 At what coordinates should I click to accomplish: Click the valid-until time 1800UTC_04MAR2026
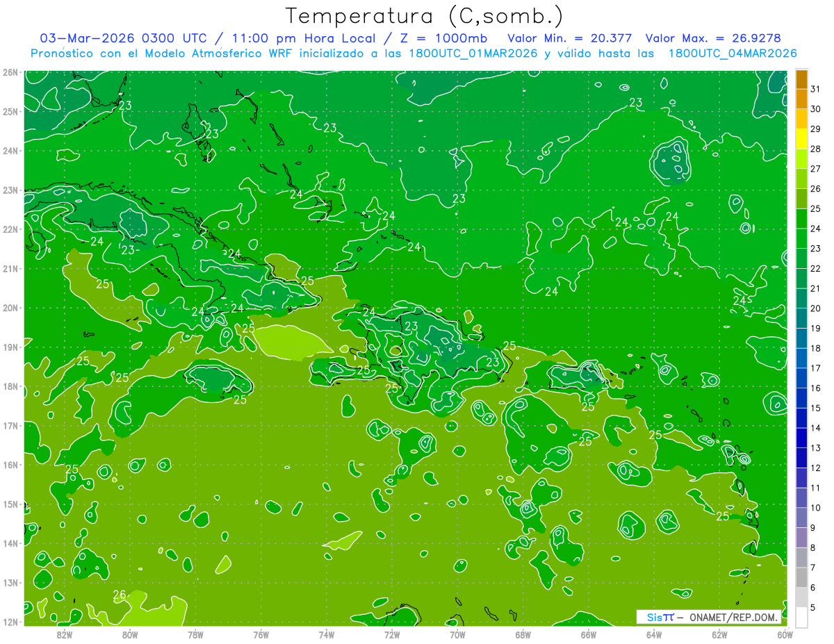732,53
